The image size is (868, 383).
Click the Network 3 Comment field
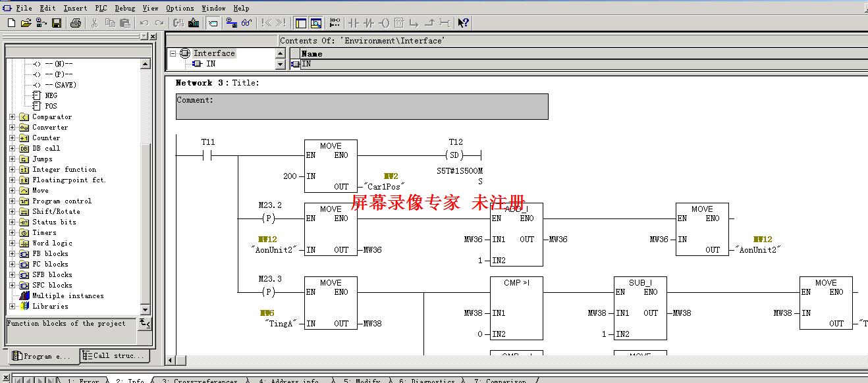pos(362,107)
